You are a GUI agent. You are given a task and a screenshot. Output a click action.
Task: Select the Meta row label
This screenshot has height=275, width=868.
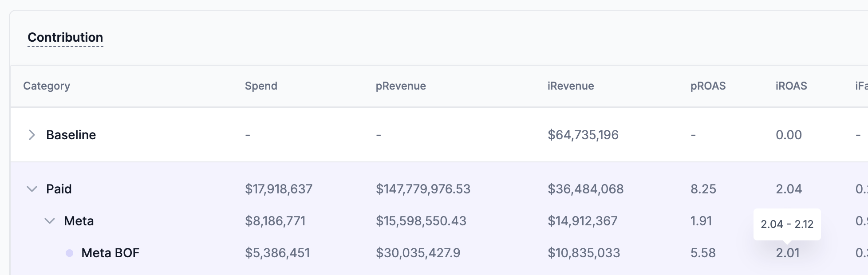click(x=79, y=221)
